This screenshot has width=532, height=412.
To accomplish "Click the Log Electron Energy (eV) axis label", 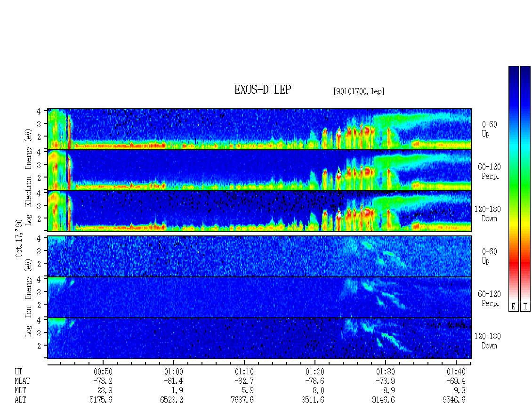I will click(x=28, y=177).
